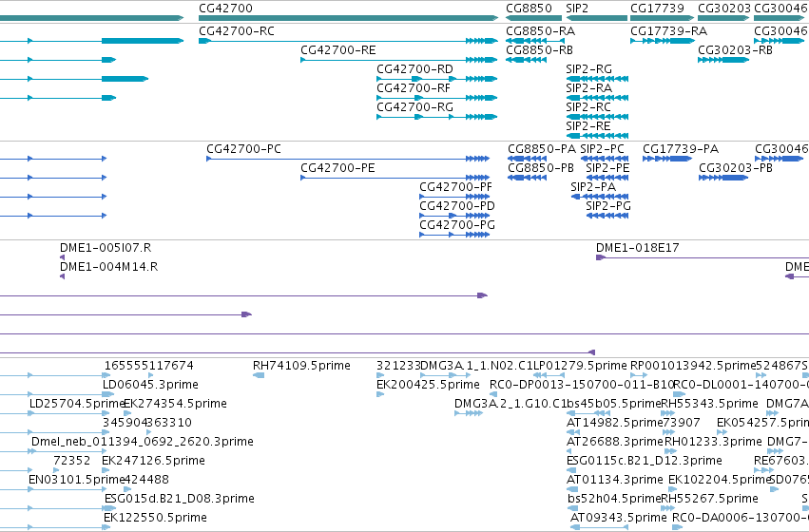Select EST EN03101.5prime
This screenshot has height=532, width=809.
coord(67,490)
